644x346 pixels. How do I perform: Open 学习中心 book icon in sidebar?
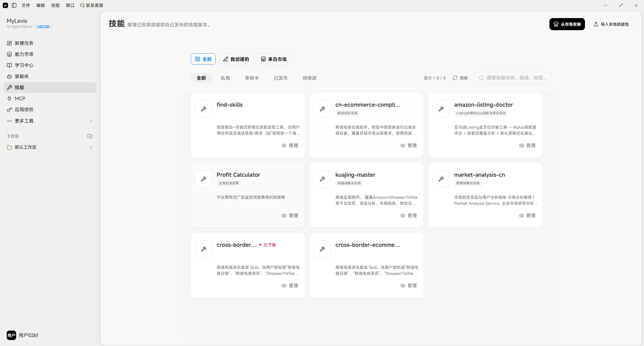(x=9, y=65)
